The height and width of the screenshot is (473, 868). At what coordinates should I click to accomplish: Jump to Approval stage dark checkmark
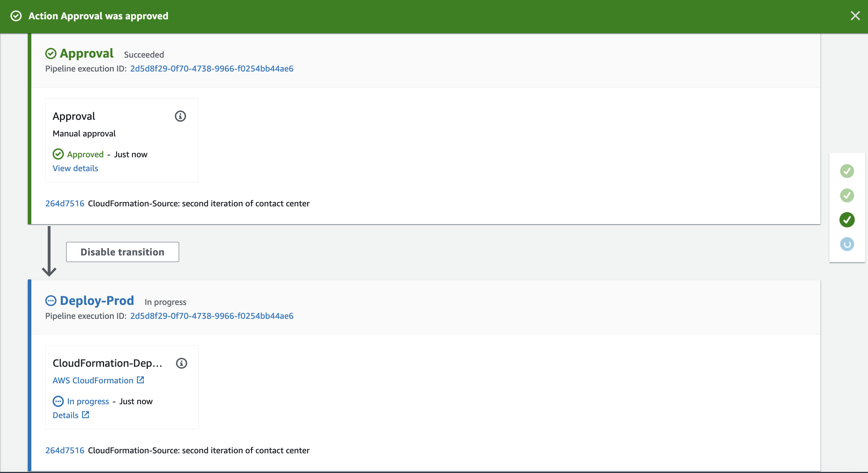pos(847,219)
